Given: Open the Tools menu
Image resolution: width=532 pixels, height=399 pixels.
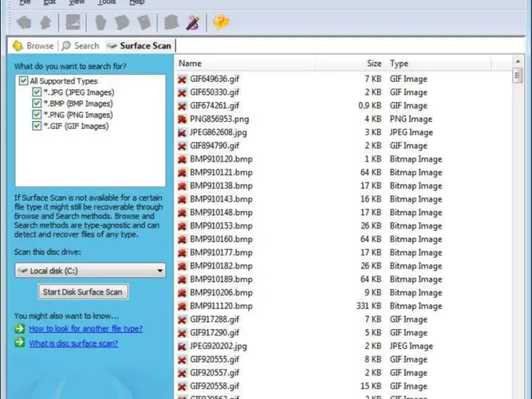Looking at the screenshot, I should [x=107, y=2].
